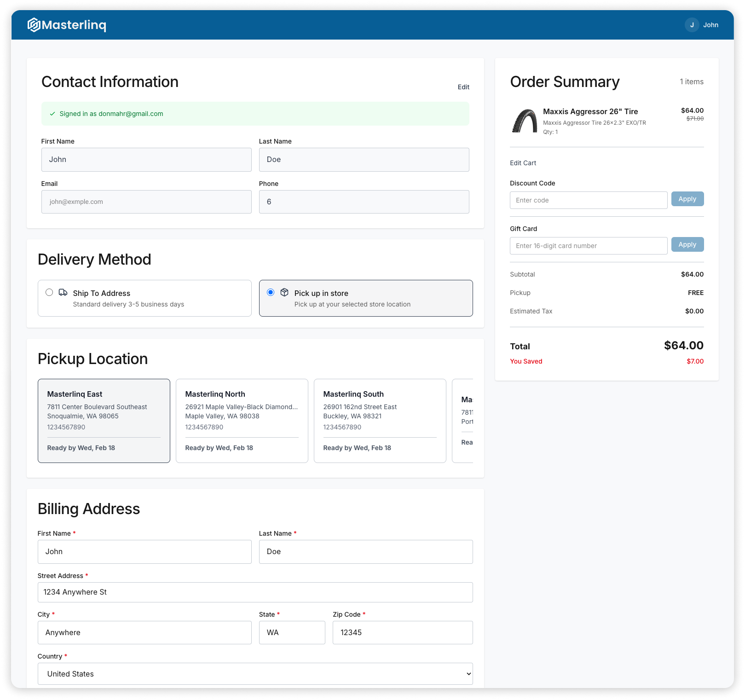
Task: Click the Discount Code entry box
Action: pos(589,200)
